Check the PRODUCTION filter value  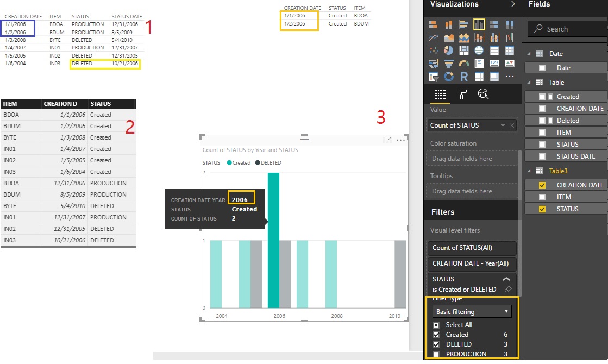click(436, 354)
